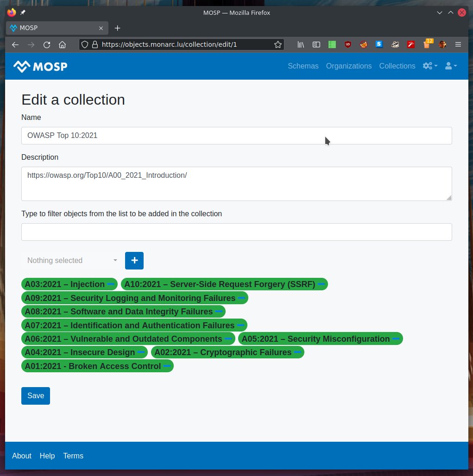Open tracking protection shield panel

pyautogui.click(x=85, y=44)
